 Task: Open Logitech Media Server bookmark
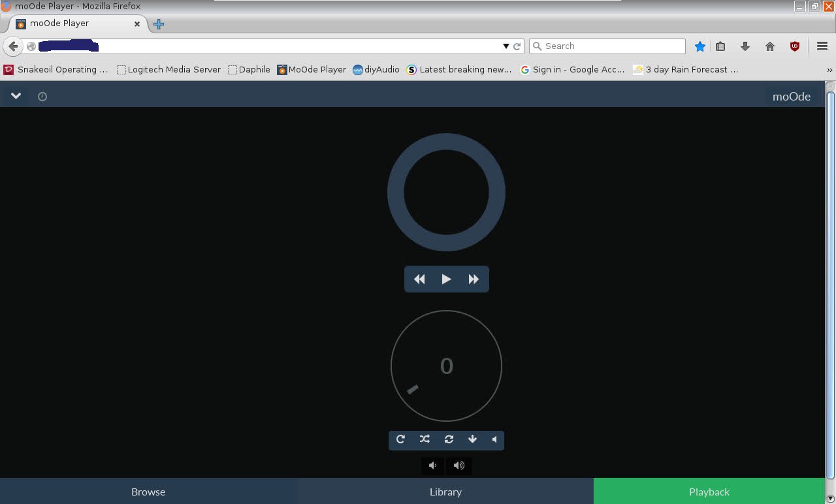point(169,69)
